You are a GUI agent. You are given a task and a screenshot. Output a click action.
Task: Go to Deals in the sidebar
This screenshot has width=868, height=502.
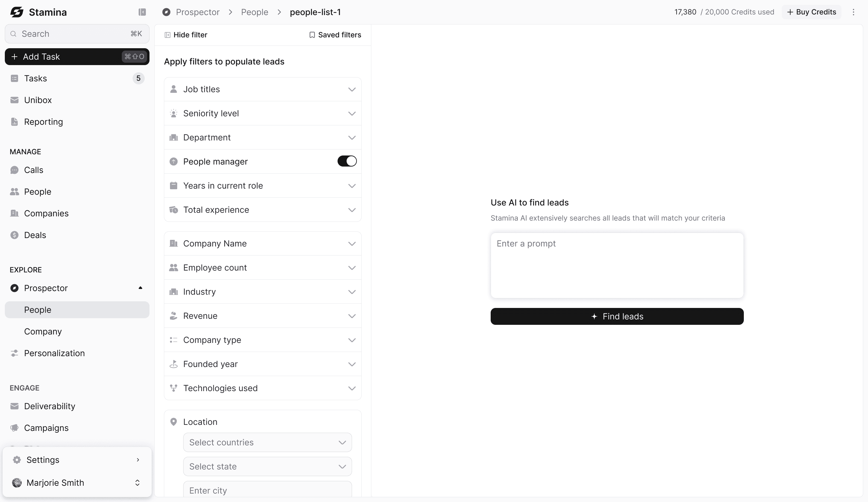[35, 235]
